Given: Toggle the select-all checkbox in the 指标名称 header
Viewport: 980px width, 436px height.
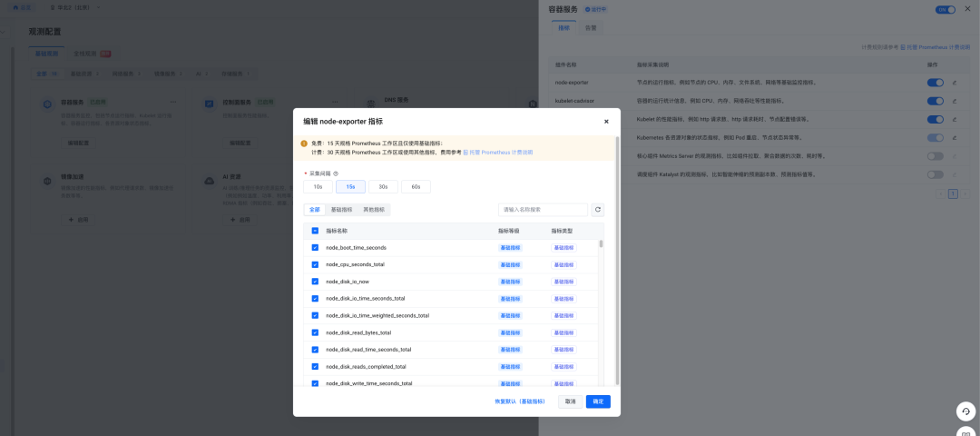Looking at the screenshot, I should (315, 231).
